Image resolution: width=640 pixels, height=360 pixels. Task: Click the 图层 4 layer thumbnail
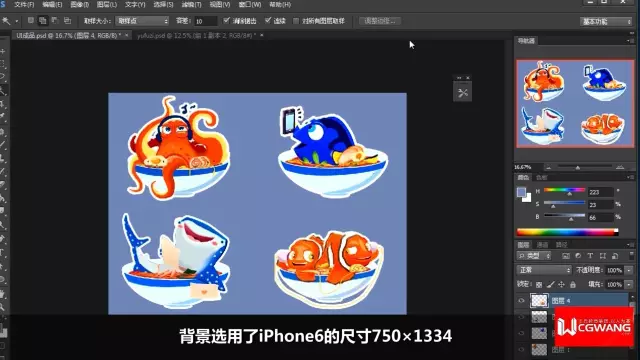[539, 301]
